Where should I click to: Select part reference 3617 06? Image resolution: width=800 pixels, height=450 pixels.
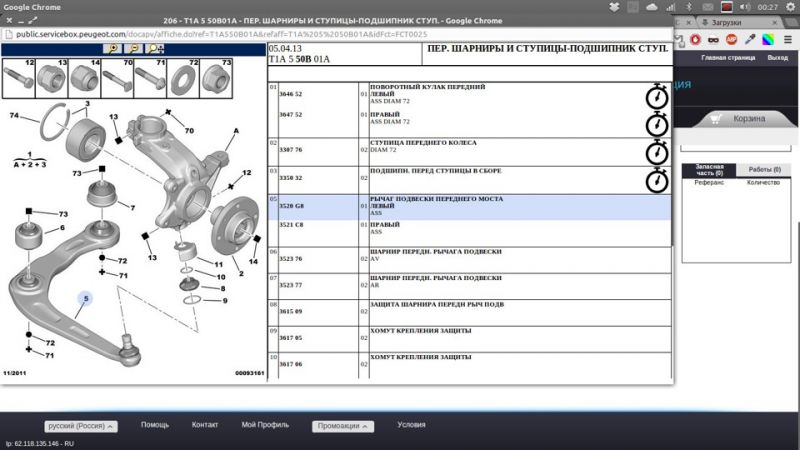[x=290, y=364]
